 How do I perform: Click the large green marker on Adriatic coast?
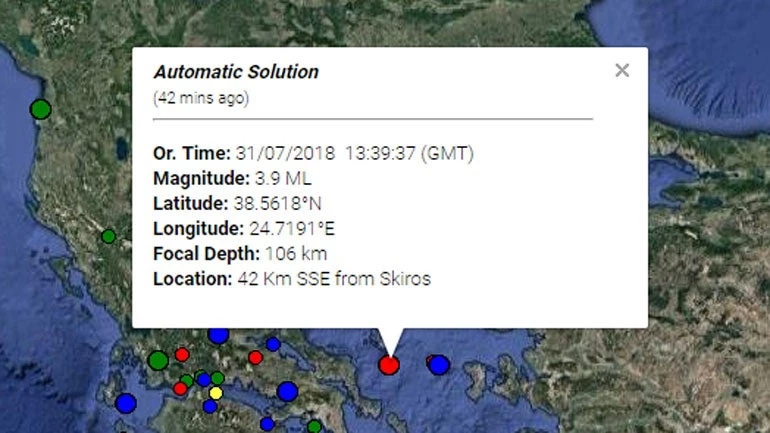tap(40, 109)
